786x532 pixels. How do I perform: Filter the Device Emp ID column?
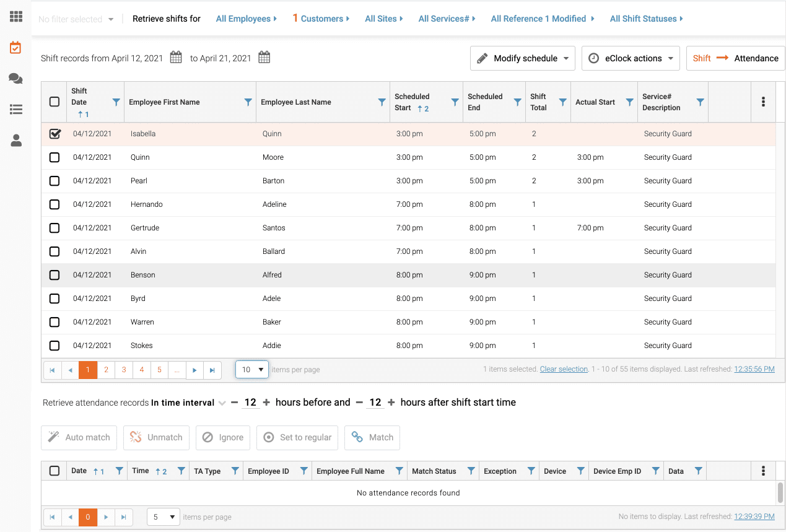pos(655,471)
